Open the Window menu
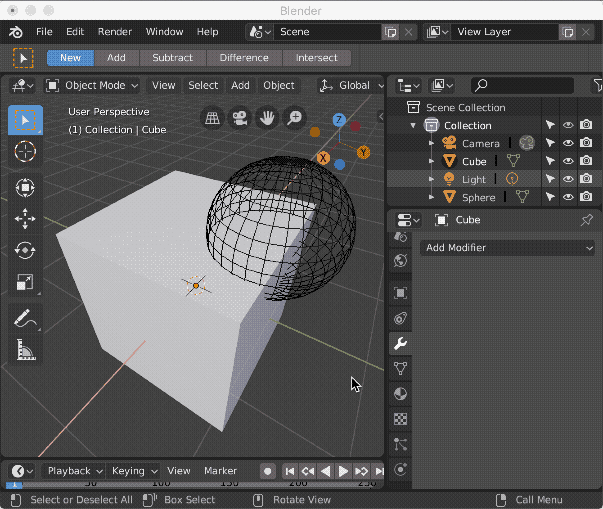Image resolution: width=603 pixels, height=509 pixels. [x=164, y=32]
